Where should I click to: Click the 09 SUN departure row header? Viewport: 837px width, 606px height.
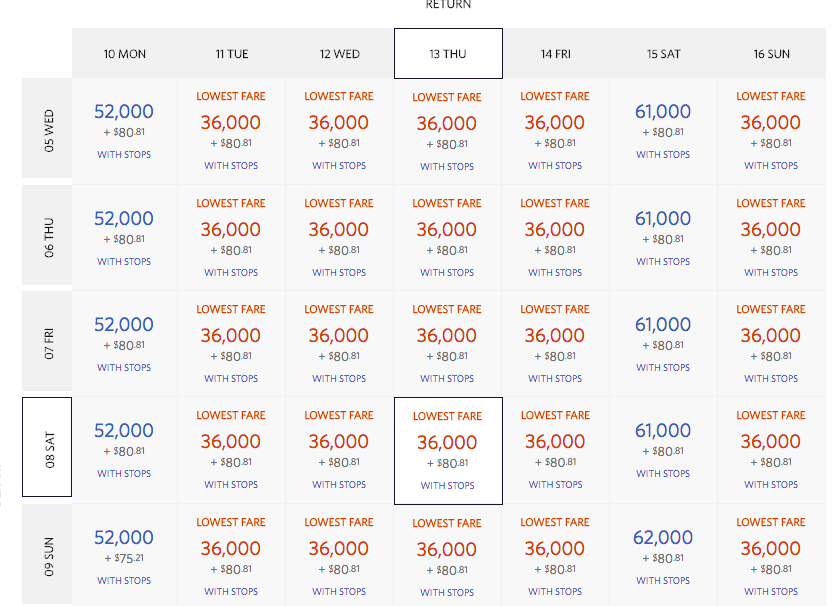(48, 553)
